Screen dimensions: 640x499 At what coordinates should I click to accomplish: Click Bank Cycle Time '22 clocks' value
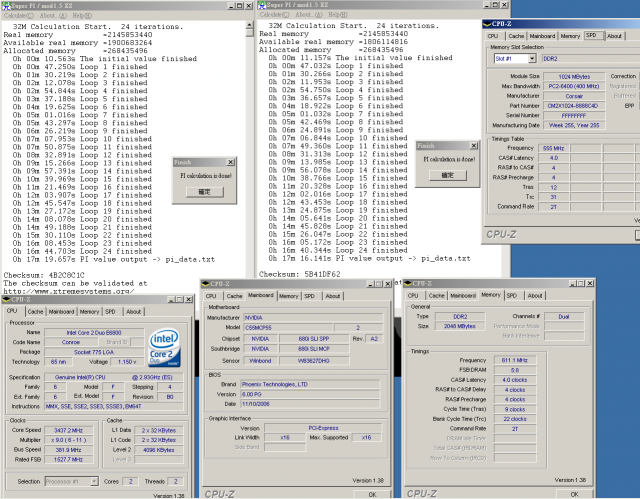[515, 419]
